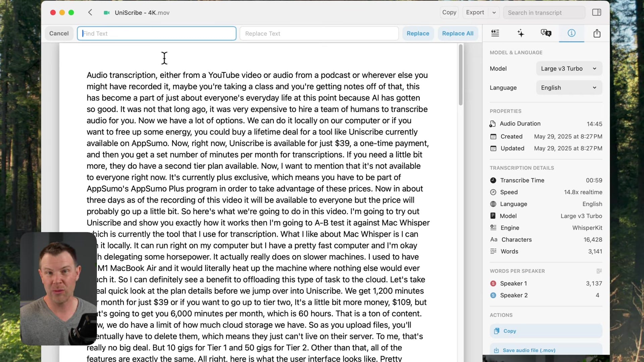Click the Speed gauge icon
This screenshot has width=644, height=362.
(493, 192)
